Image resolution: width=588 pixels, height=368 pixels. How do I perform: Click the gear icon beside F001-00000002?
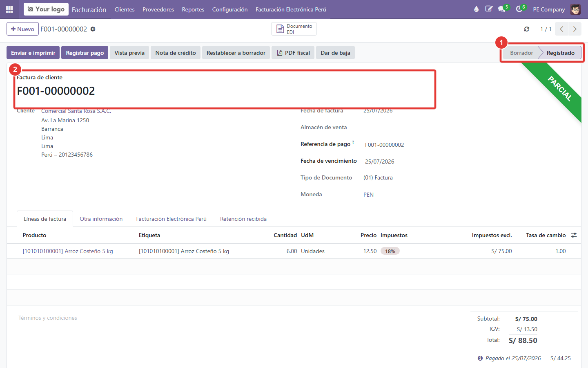tap(93, 29)
